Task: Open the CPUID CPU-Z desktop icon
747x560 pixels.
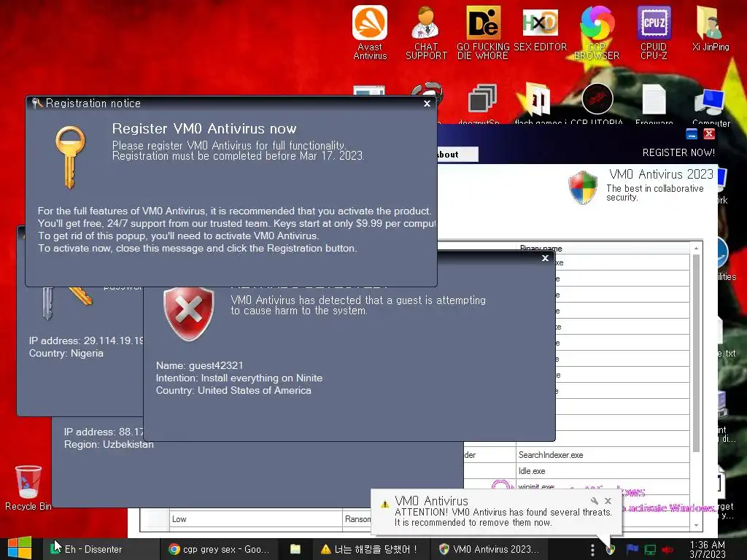Action: [x=654, y=32]
